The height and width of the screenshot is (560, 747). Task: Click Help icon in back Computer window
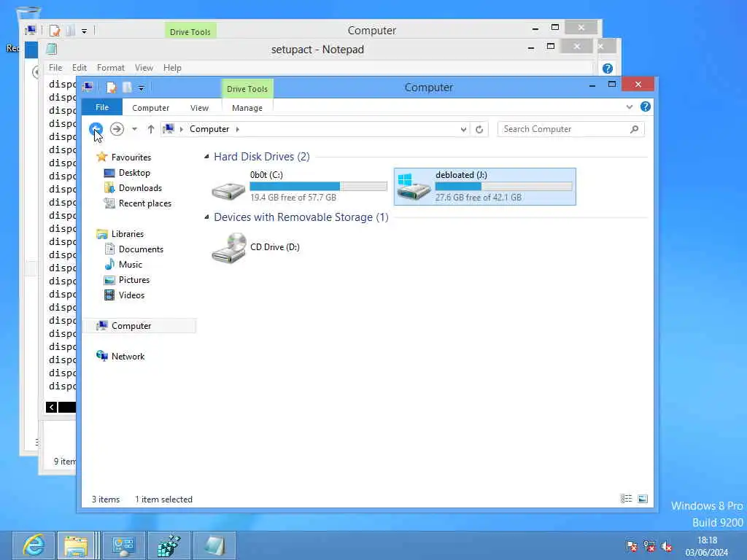608,69
